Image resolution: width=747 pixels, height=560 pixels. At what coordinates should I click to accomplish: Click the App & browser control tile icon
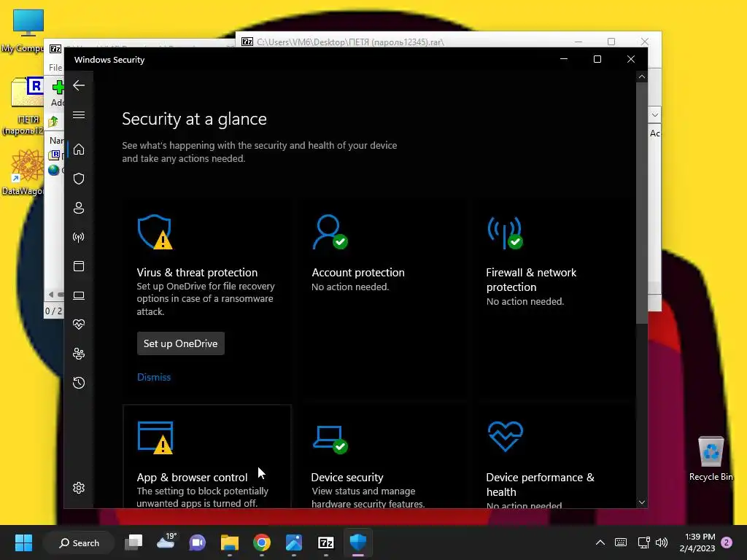[155, 437]
